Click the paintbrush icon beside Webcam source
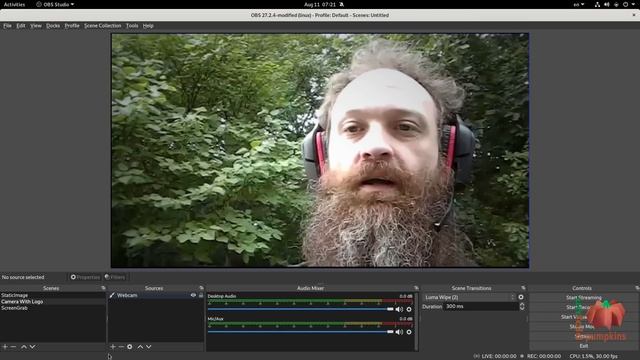Viewport: 640px width, 360px height. pyautogui.click(x=112, y=295)
